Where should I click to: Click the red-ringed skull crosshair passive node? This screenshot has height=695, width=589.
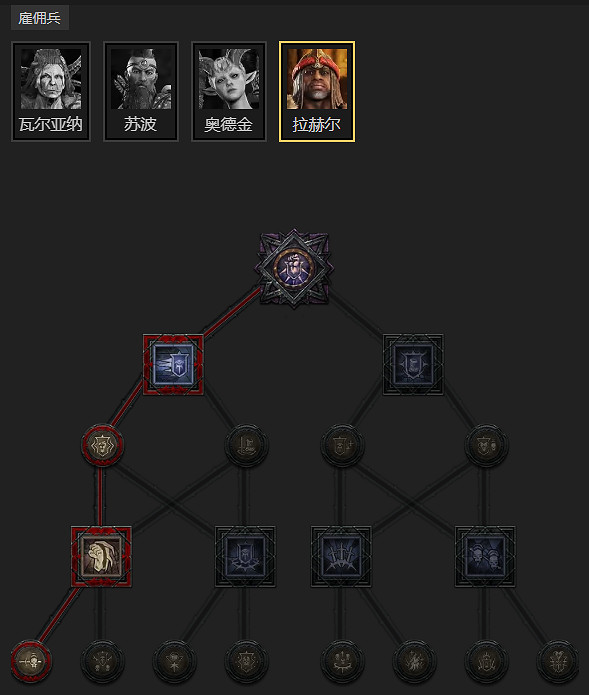coord(31,661)
